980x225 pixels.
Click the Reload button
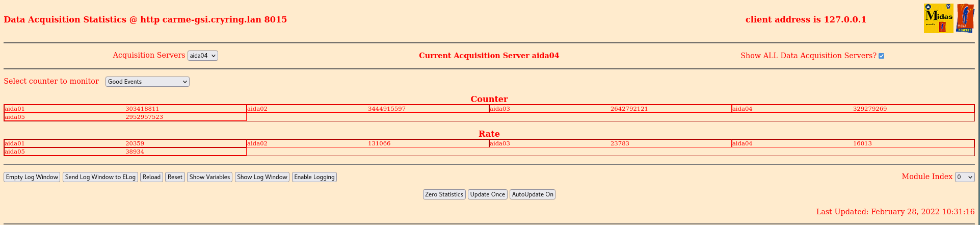(151, 177)
